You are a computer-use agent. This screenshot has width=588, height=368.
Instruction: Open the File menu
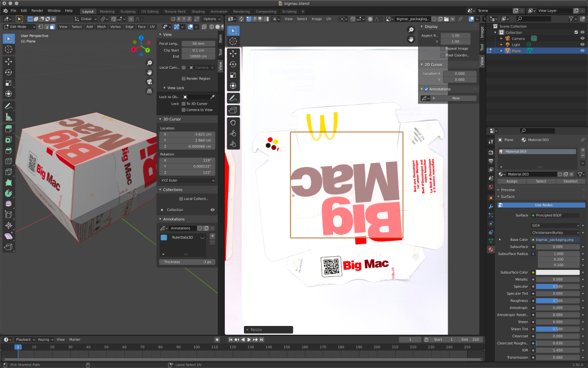(x=14, y=10)
